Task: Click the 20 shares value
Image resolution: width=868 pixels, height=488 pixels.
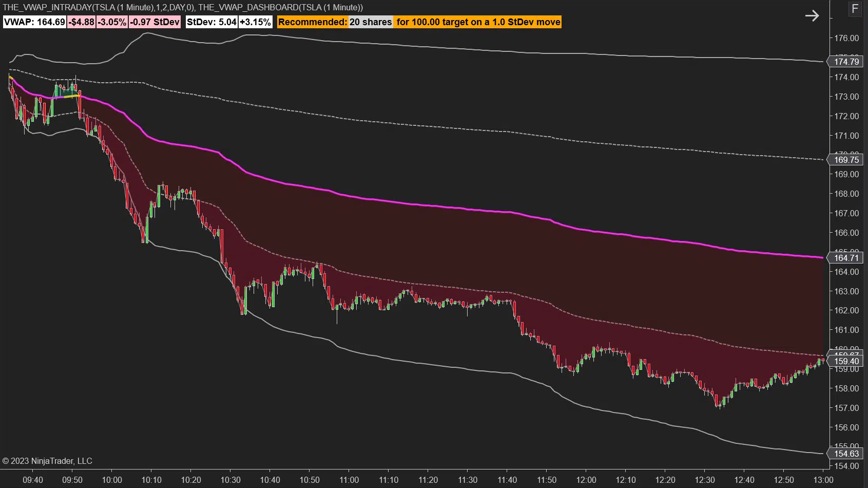Action: [x=371, y=22]
